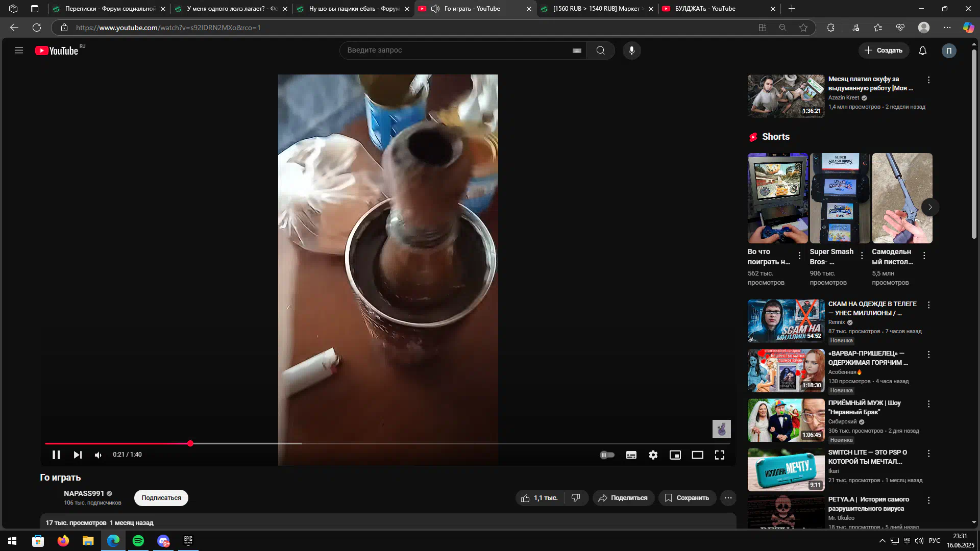Viewport: 980px width, 551px height.
Task: Toggle subtitles in the video player
Action: 631,455
